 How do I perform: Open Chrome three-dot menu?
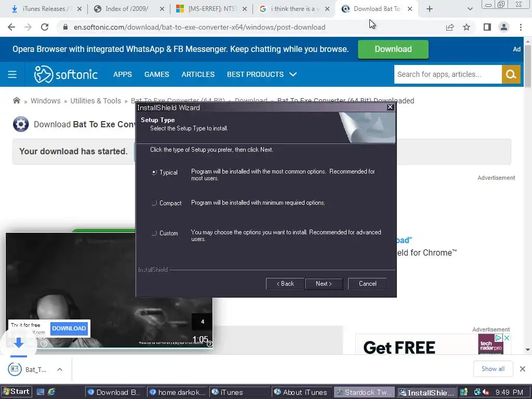click(521, 27)
